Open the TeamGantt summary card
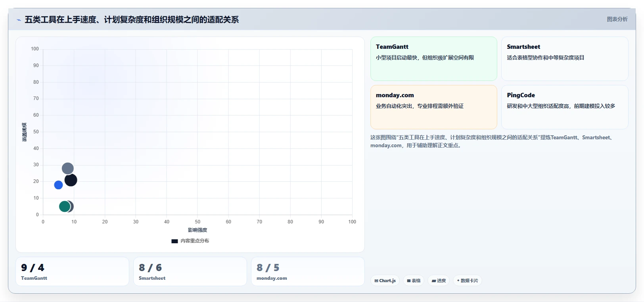This screenshot has height=302, width=644. [x=433, y=59]
